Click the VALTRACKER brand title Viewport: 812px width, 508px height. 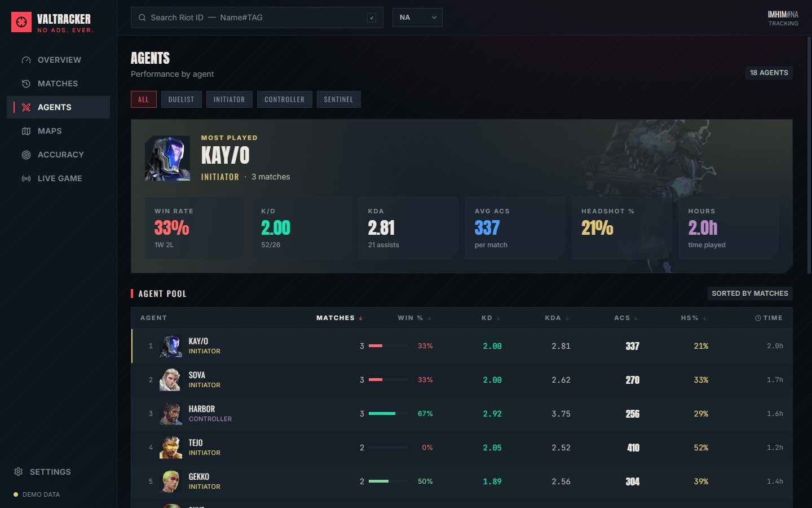(x=64, y=19)
